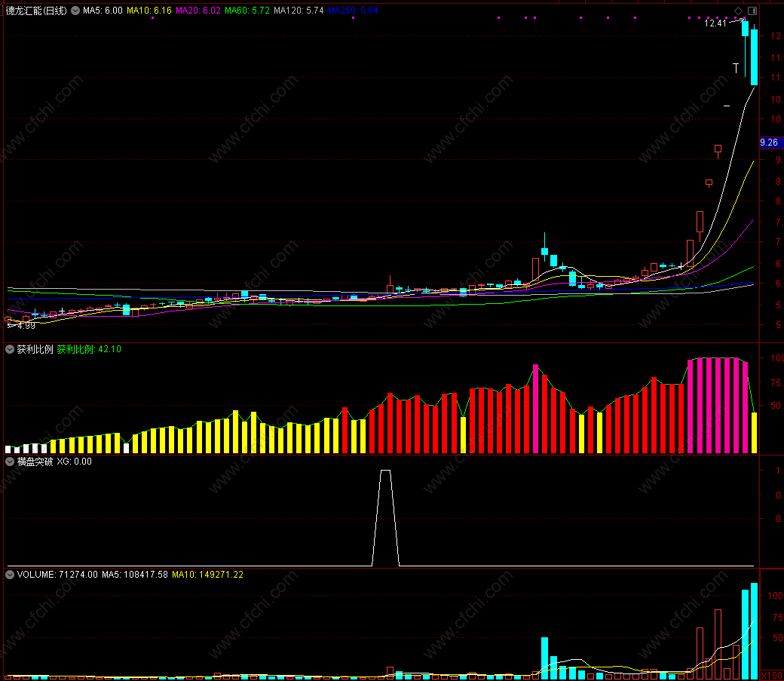Expand the 横盘突破 indicator dropdown arrow

click(x=10, y=462)
